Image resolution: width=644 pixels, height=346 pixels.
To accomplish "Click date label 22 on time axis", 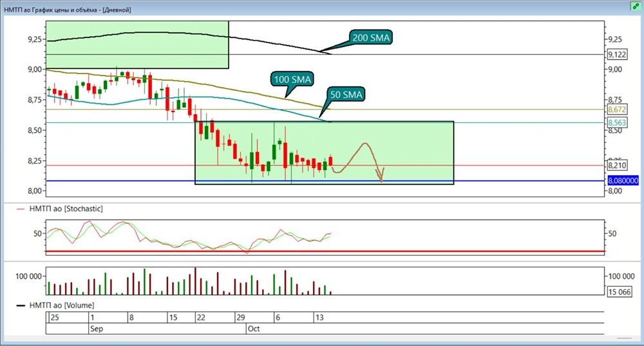I will pyautogui.click(x=201, y=317).
